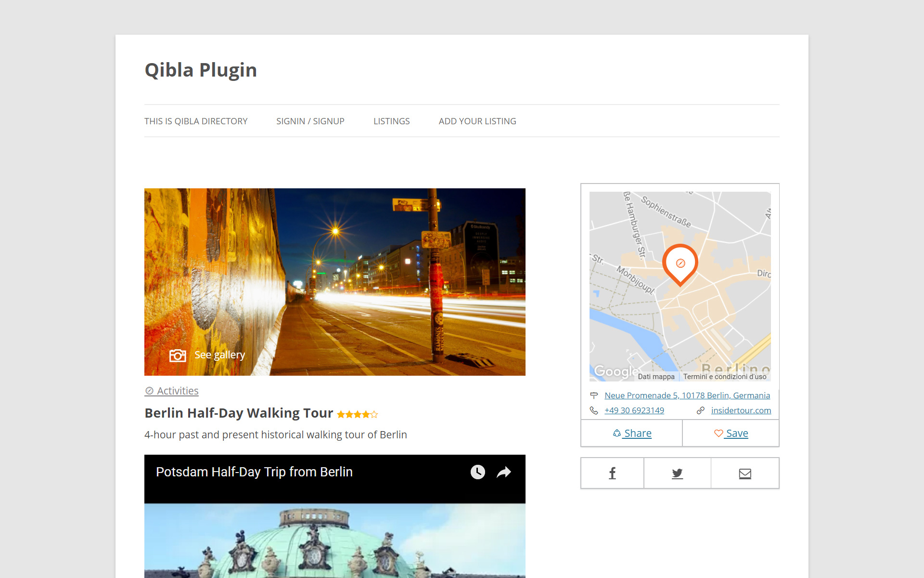Visit the insidertour.com website link
Viewport: 924px width, 578px height.
pyautogui.click(x=741, y=410)
